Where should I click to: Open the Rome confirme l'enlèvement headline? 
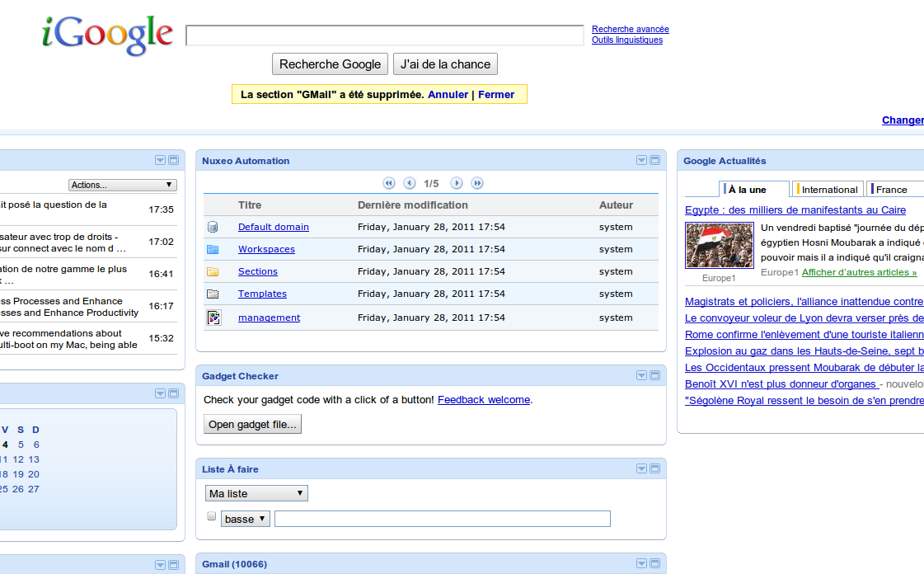(804, 334)
